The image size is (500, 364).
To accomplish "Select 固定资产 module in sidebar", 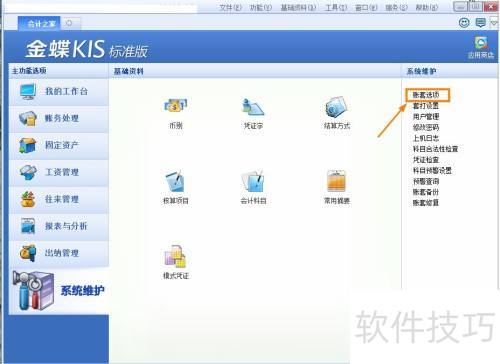I will point(59,146).
